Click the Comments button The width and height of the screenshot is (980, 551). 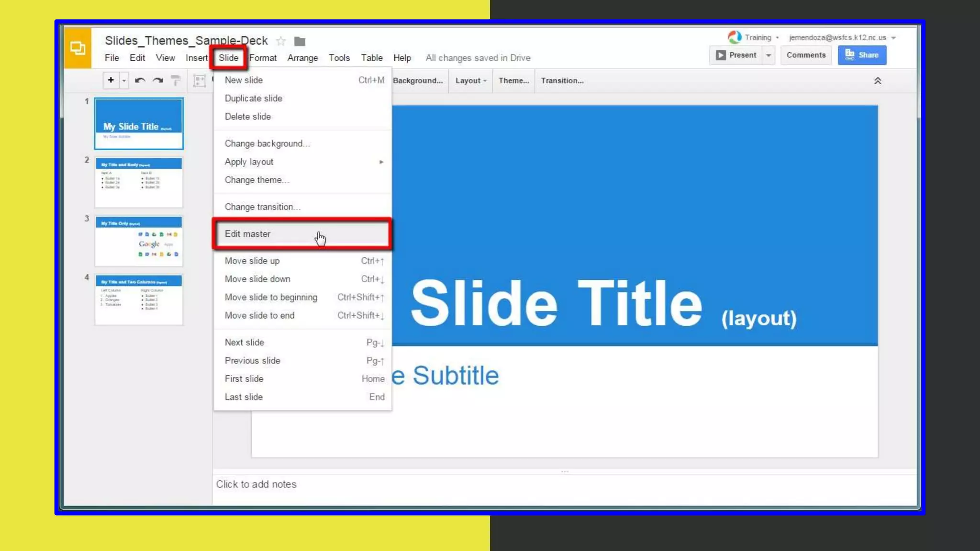(806, 55)
